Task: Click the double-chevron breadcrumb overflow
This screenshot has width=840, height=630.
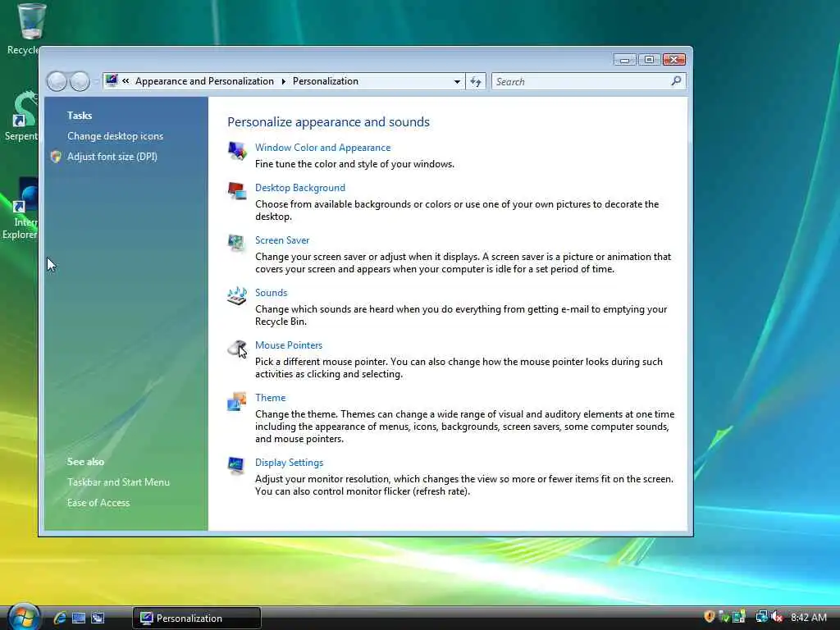Action: tap(126, 81)
